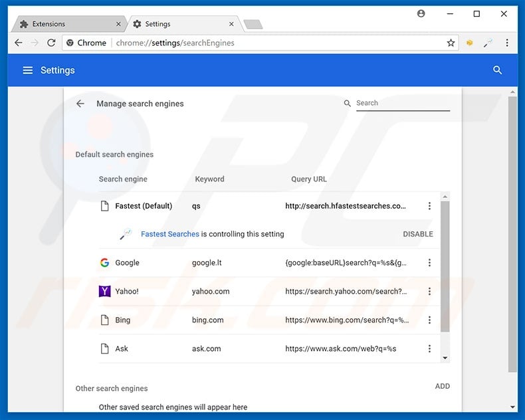The height and width of the screenshot is (420, 525).
Task: Open more actions for Ask row
Action: pyautogui.click(x=429, y=349)
